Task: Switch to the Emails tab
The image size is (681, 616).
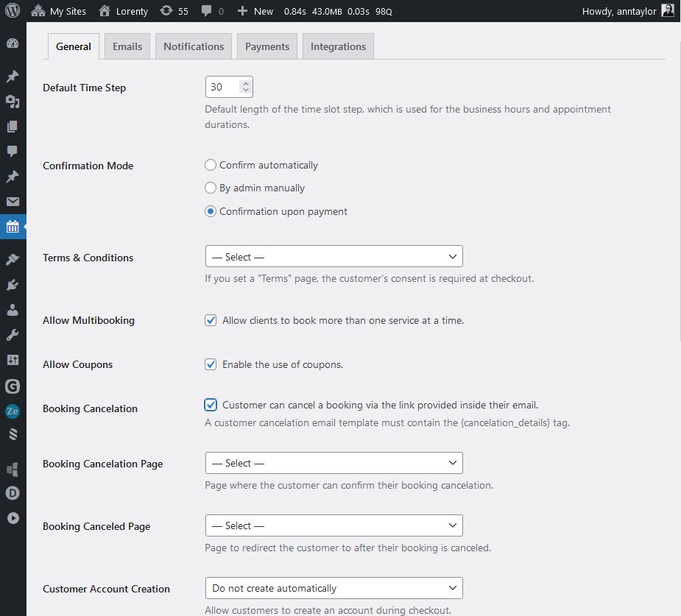Action: click(x=127, y=46)
